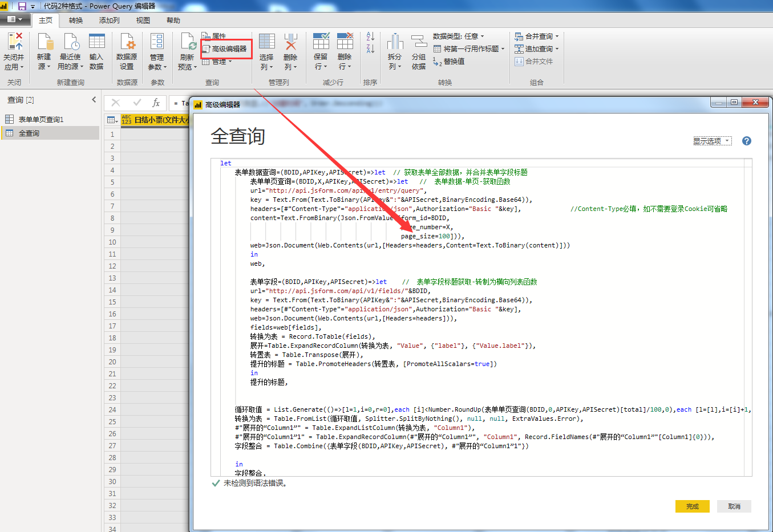Image resolution: width=773 pixels, height=532 pixels.
Task: Click the 管理参数 (Manage Parameters) icon
Action: tap(157, 43)
